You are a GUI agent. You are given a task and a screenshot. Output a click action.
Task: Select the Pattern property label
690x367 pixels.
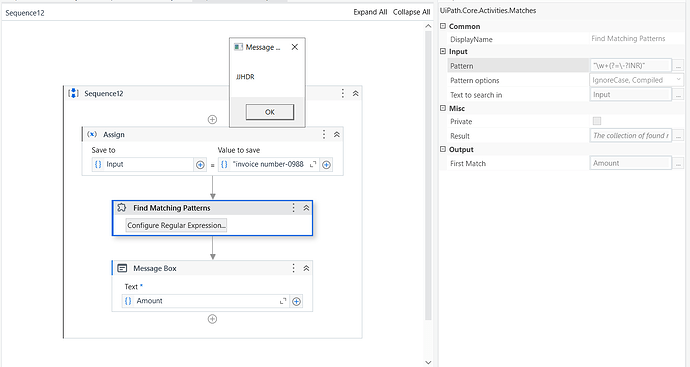tap(462, 66)
